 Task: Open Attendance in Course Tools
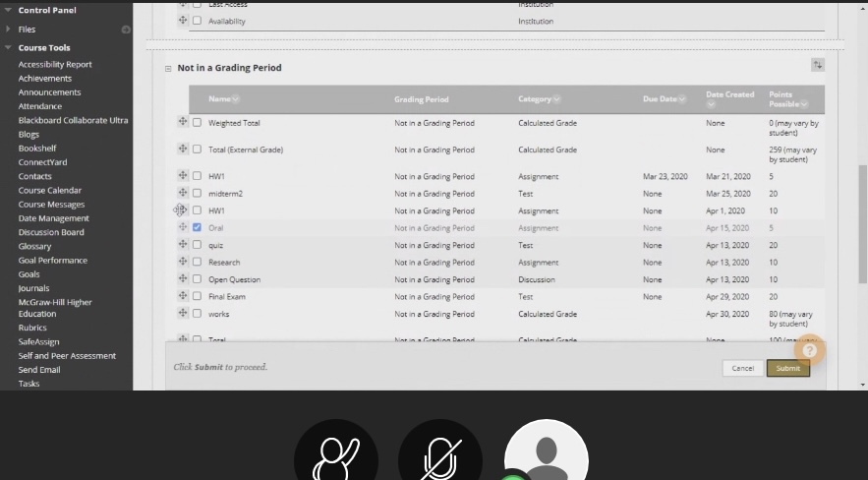coord(40,106)
